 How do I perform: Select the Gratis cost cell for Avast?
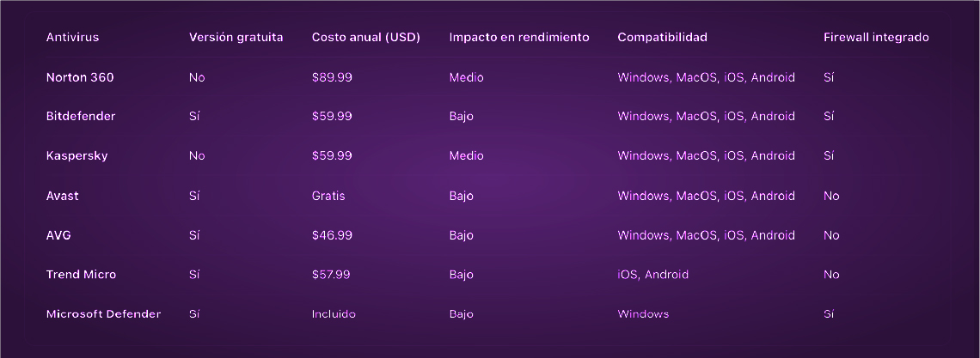tap(328, 196)
